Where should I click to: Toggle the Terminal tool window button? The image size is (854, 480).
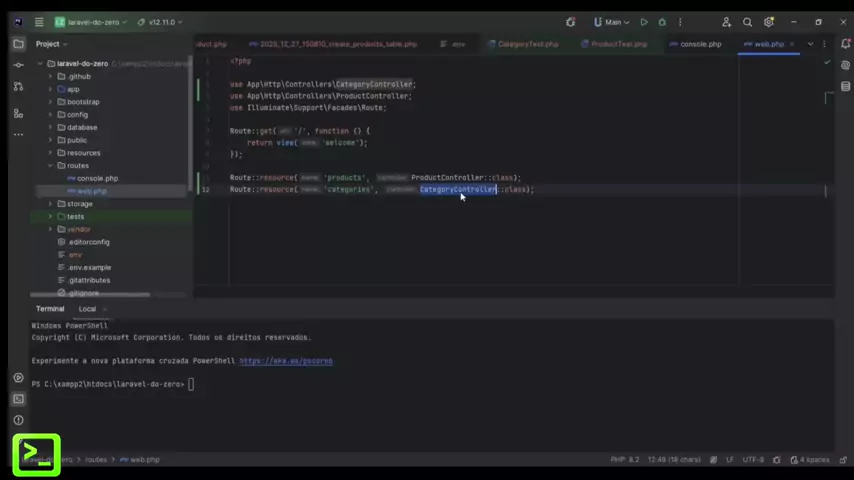(18, 399)
